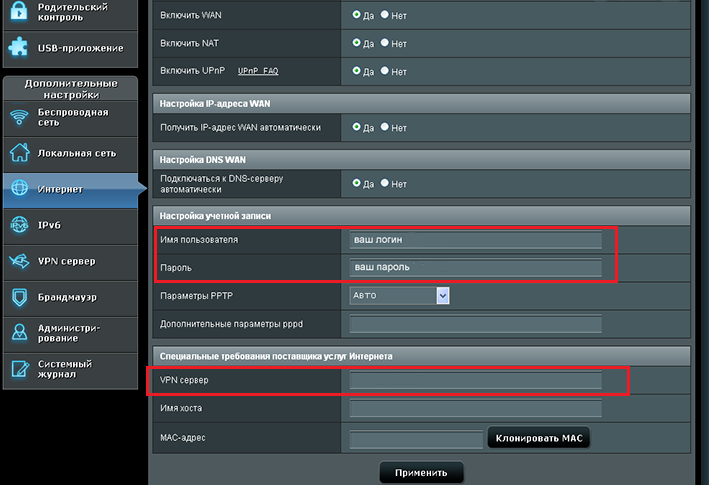The height and width of the screenshot is (485, 727).
Task: Open the VPN сервер sidebar item
Action: pyautogui.click(x=70, y=262)
